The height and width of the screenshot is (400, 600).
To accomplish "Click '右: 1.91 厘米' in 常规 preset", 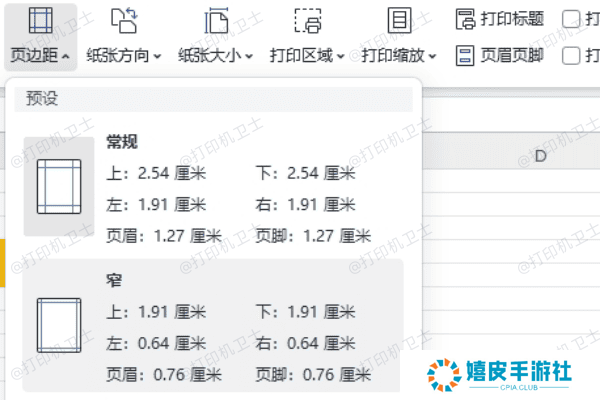I will tap(305, 205).
